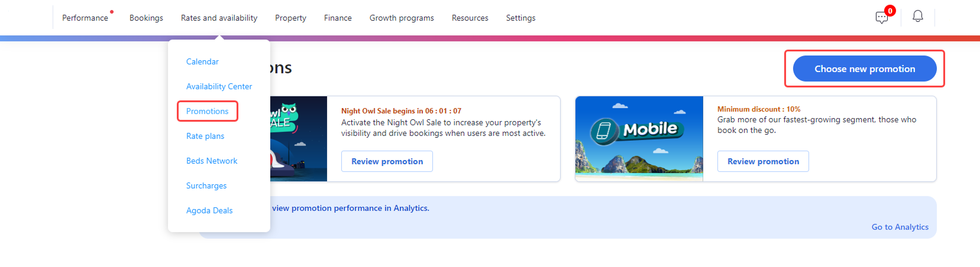Choose Promotions in the dropdown

click(207, 111)
